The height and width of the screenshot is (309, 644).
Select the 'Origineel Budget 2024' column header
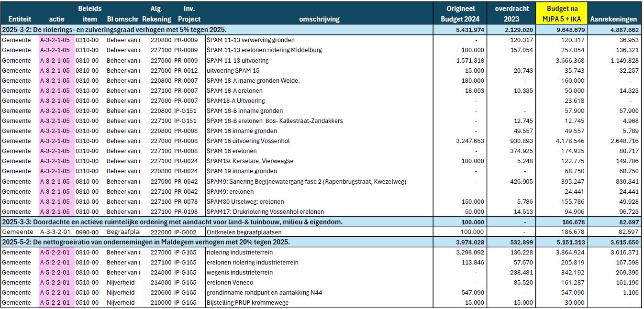click(x=459, y=14)
